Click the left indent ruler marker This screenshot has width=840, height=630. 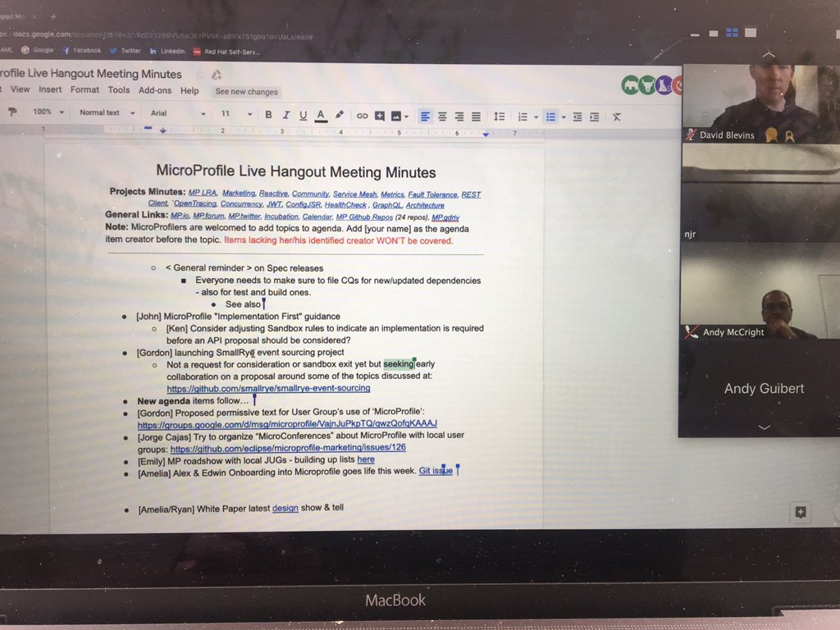[x=163, y=130]
